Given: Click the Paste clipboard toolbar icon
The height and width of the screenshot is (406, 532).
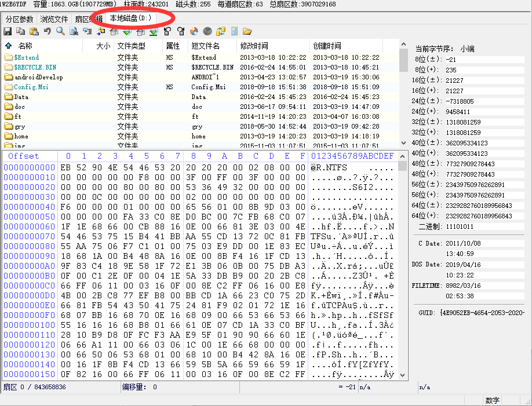Looking at the screenshot, I should (x=34, y=31).
